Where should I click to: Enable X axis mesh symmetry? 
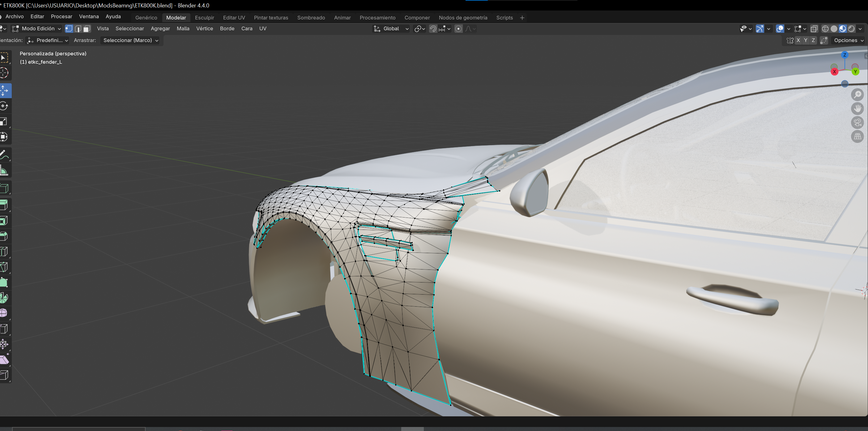click(798, 41)
